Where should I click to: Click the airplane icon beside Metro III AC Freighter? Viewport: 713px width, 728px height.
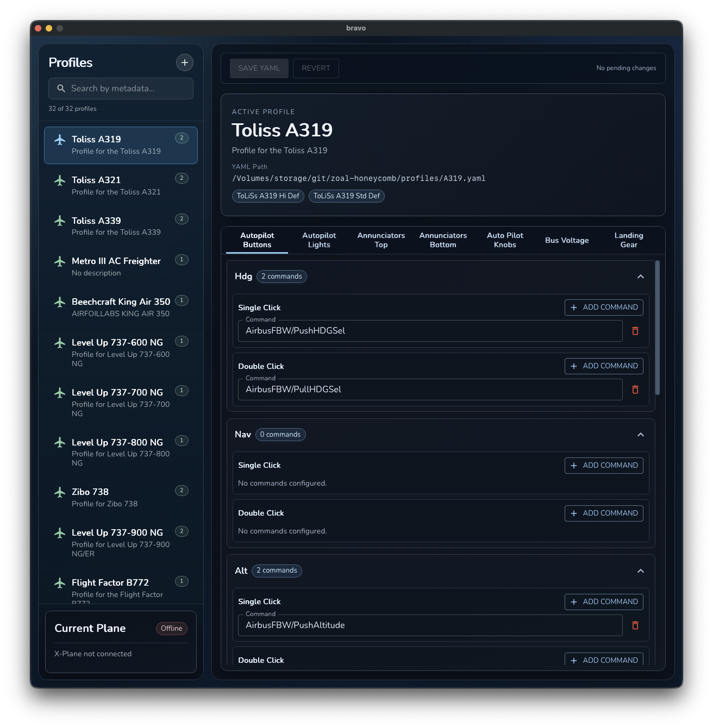pos(60,262)
